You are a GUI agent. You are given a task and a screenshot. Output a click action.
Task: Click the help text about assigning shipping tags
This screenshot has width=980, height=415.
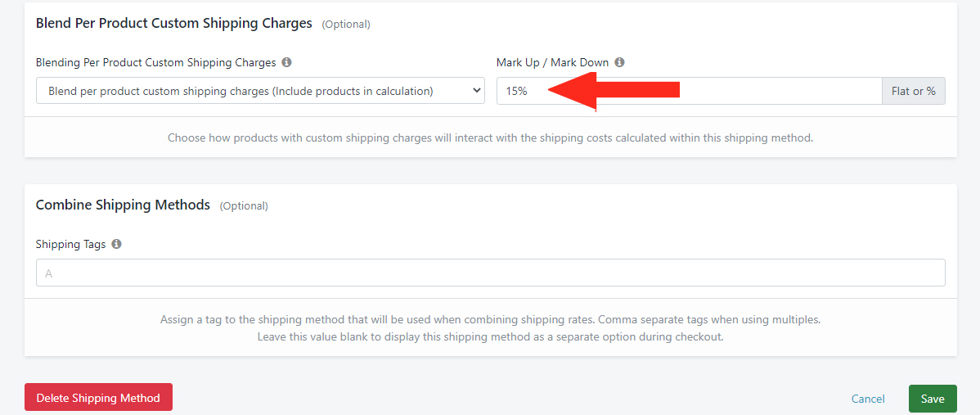coord(491,328)
